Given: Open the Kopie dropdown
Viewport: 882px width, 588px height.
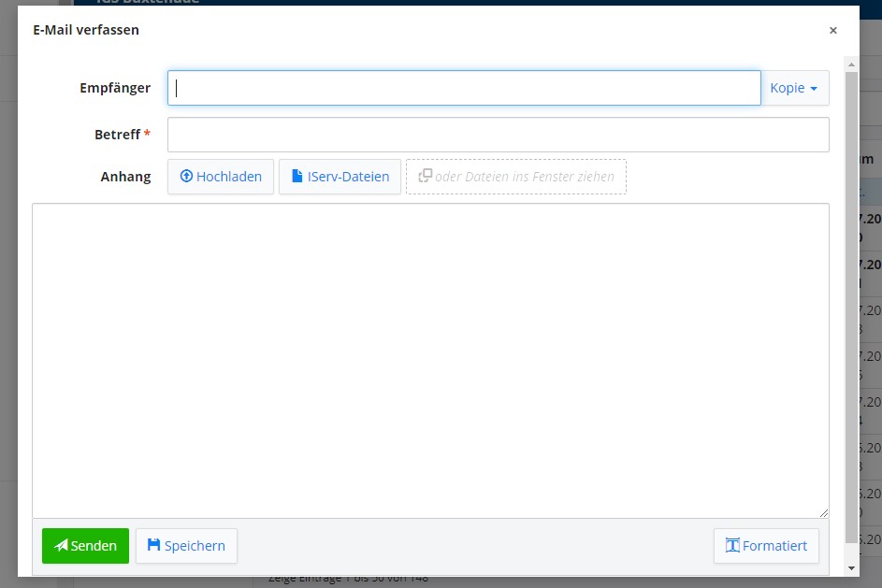Looking at the screenshot, I should click(794, 87).
